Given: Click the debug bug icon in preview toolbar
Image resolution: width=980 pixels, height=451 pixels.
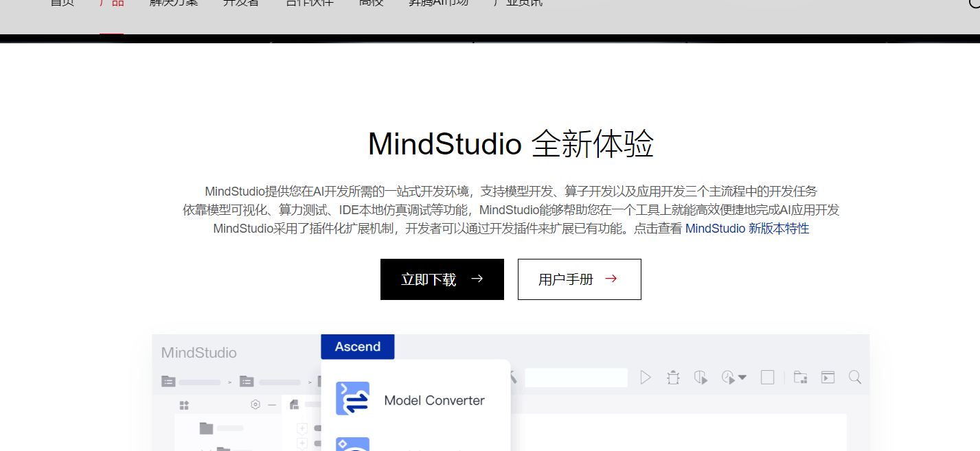Looking at the screenshot, I should pyautogui.click(x=673, y=378).
